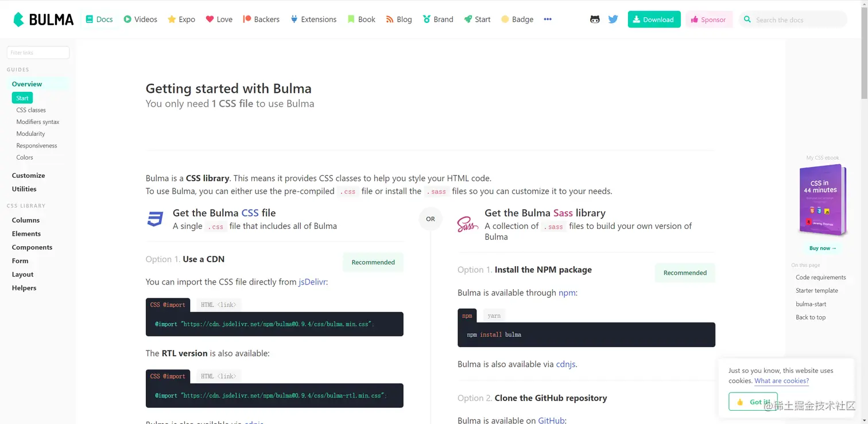This screenshot has height=424, width=868.
Task: Open the Twitter bird icon
Action: tap(613, 20)
